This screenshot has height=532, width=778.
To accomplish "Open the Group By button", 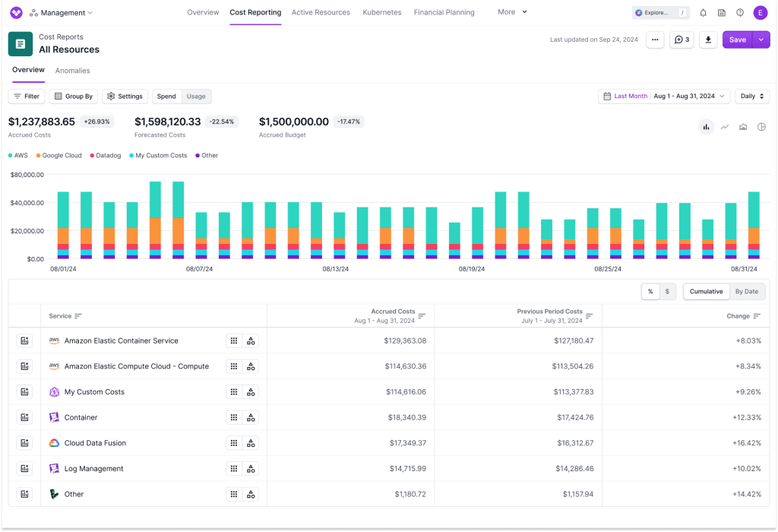I will point(74,97).
